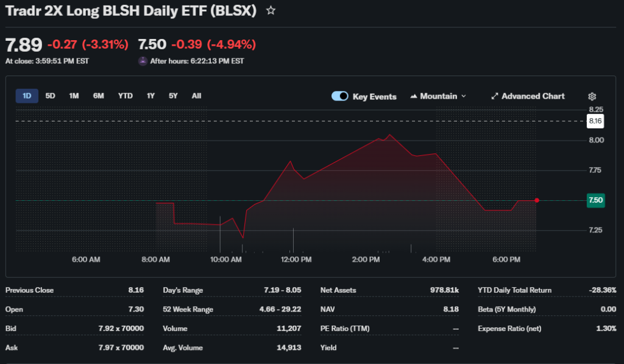Click the Advanced Chart expand arrows icon
This screenshot has height=364, width=624.
[x=495, y=96]
